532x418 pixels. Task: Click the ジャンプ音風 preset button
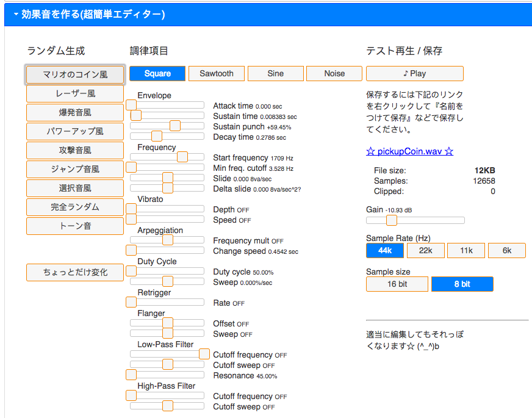tap(75, 169)
